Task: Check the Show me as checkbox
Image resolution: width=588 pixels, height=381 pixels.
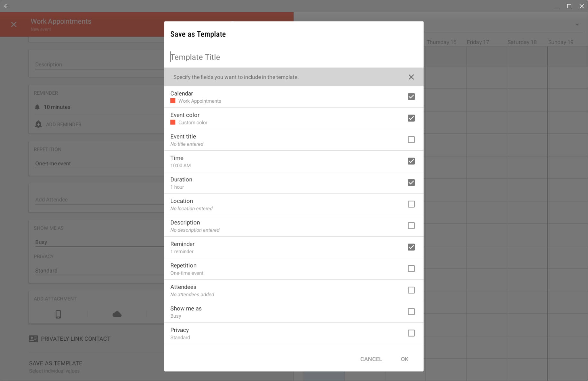Action: tap(411, 312)
